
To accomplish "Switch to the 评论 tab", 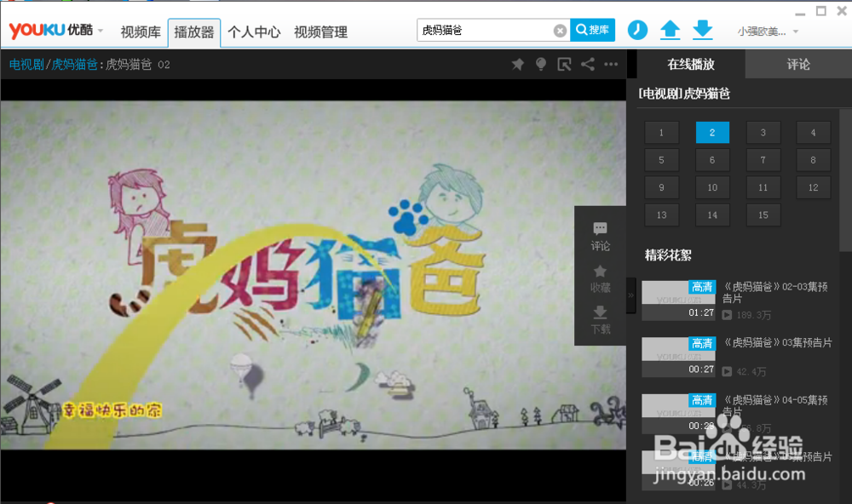I will pyautogui.click(x=798, y=65).
